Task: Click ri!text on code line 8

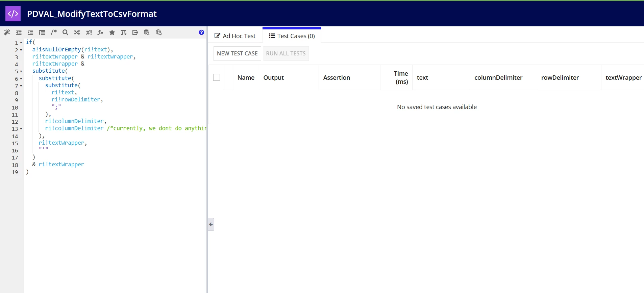Action: pyautogui.click(x=63, y=92)
